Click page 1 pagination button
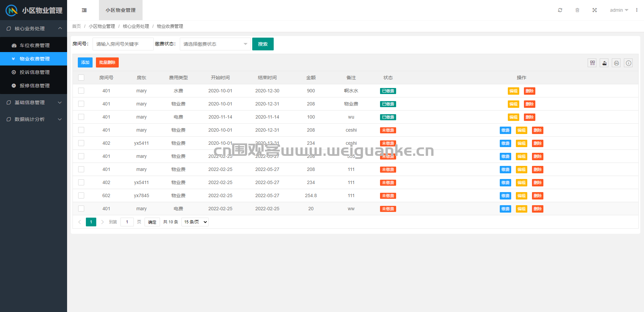Viewport: 644px width, 312px height. [x=91, y=222]
